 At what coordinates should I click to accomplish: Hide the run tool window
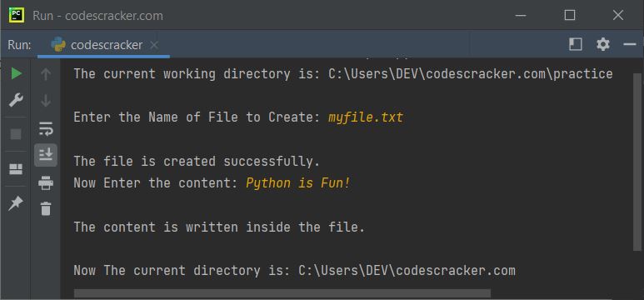pos(630,44)
